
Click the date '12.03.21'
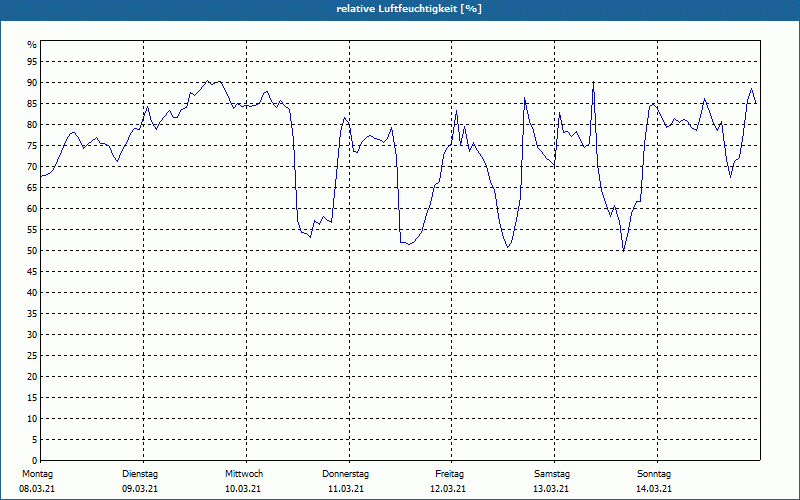point(448,489)
